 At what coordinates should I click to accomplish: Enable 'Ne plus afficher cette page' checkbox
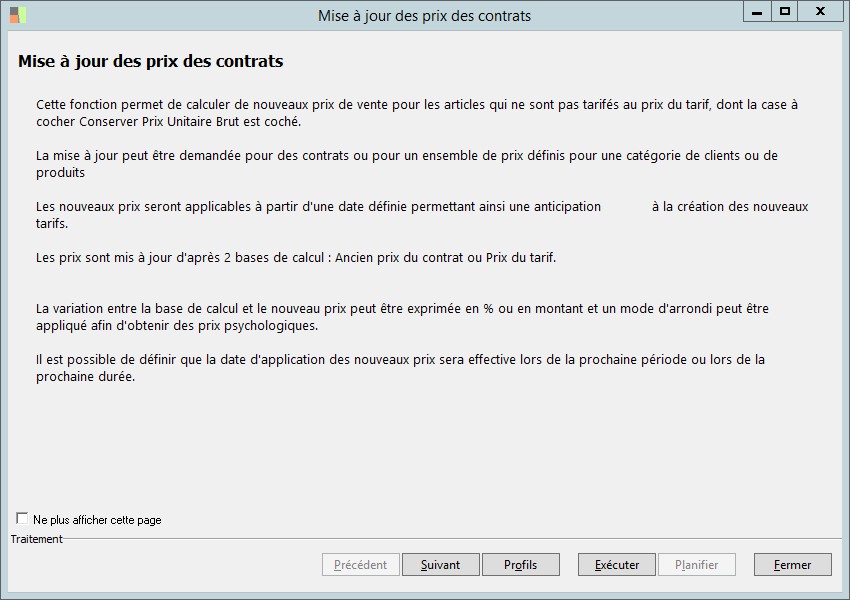coord(22,518)
